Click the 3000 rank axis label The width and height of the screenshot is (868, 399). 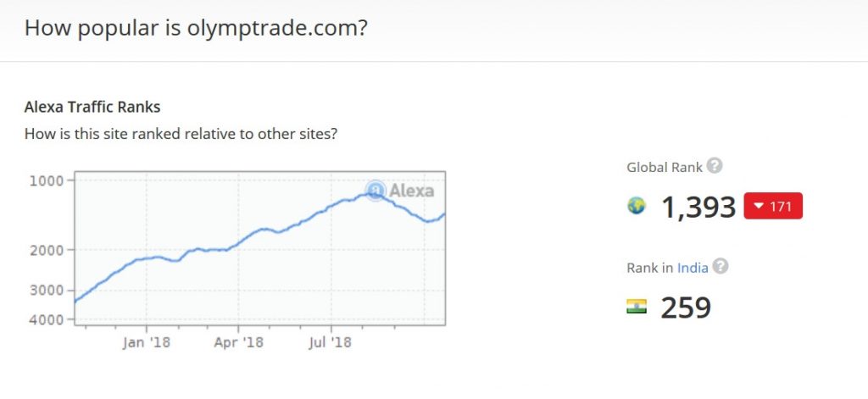click(47, 291)
